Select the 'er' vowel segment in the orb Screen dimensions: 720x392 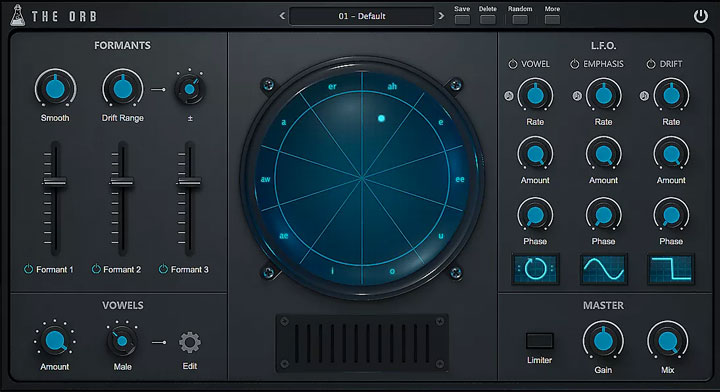click(x=332, y=86)
